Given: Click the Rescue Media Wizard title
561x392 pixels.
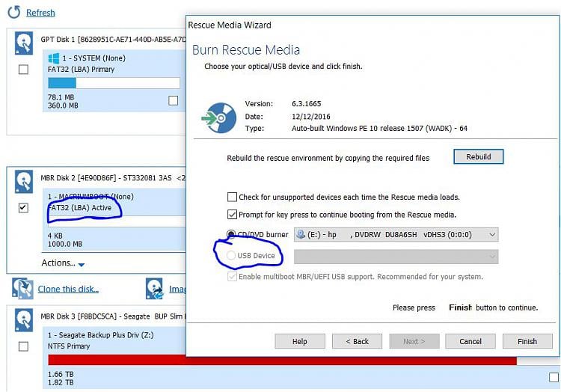Looking at the screenshot, I should pyautogui.click(x=230, y=25).
